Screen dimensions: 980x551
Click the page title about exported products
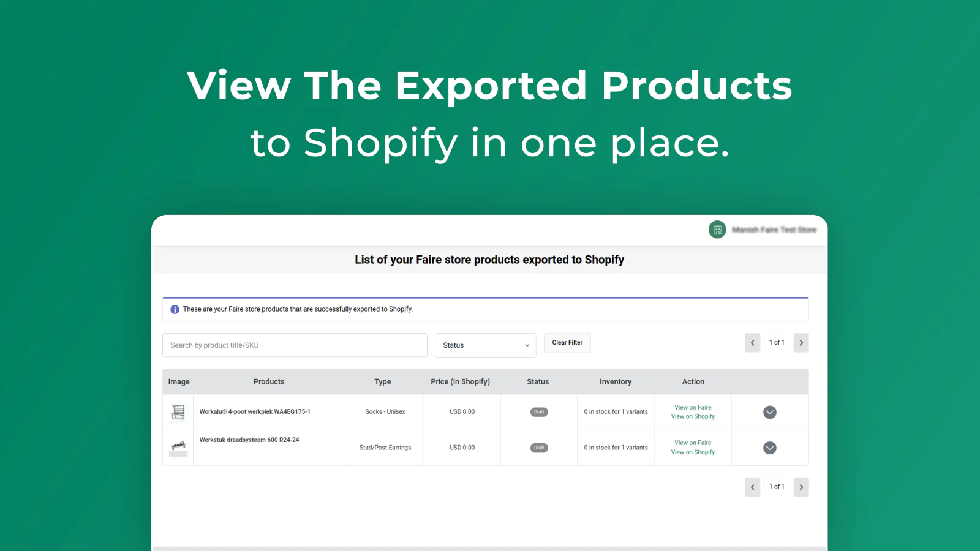click(489, 260)
